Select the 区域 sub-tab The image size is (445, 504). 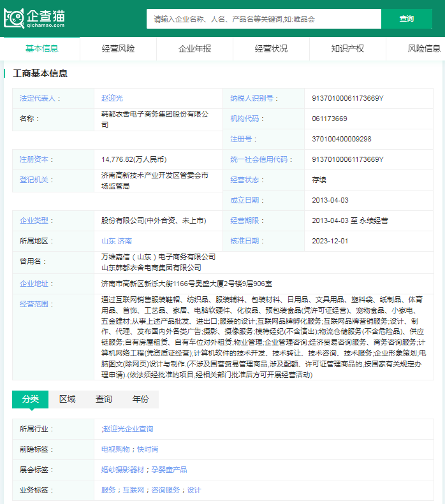(67, 400)
